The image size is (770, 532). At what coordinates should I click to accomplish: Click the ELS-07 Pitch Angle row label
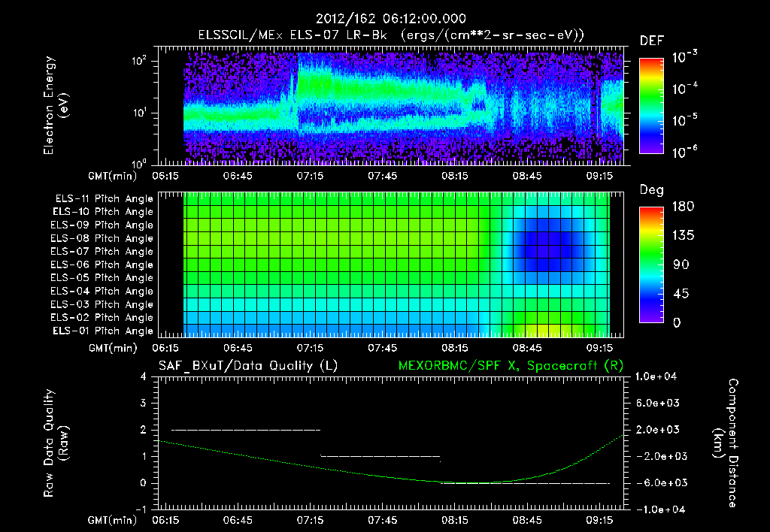tap(102, 252)
